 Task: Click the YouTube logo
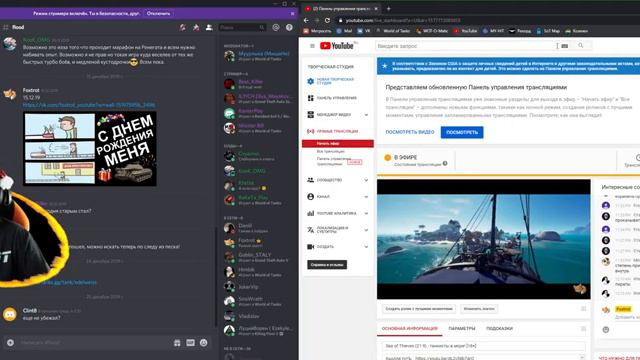point(337,46)
